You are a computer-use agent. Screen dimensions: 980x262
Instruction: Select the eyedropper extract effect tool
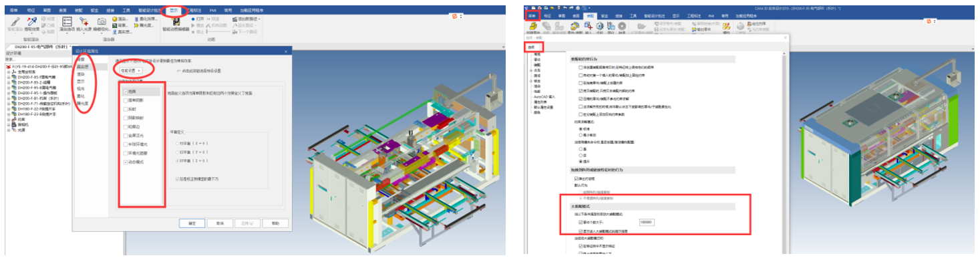pos(32,21)
